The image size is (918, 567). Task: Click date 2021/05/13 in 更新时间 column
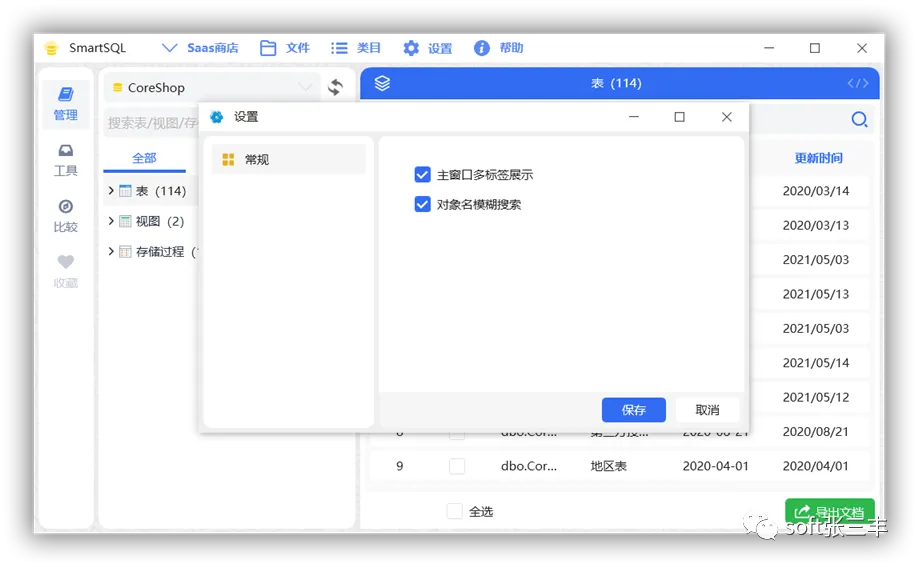pos(816,294)
